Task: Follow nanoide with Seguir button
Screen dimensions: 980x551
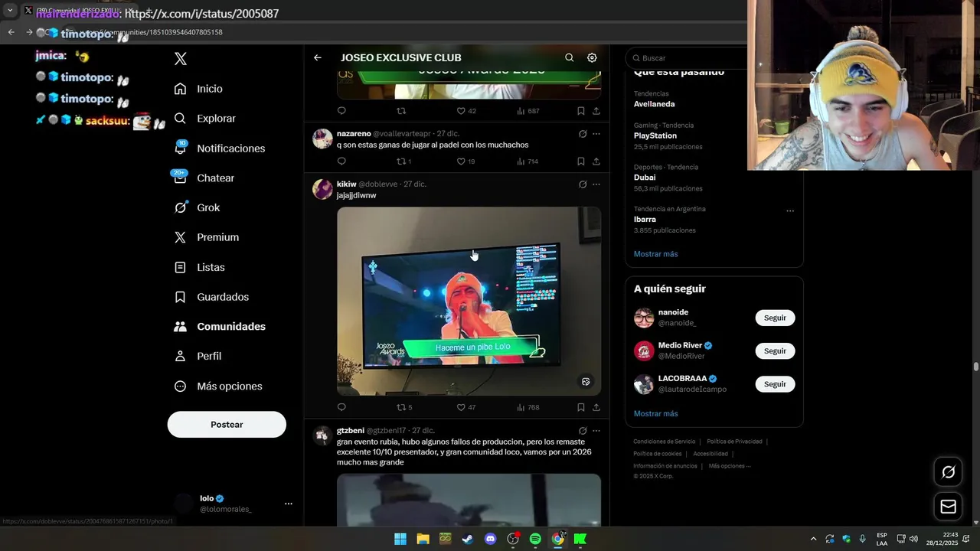Action: point(775,318)
